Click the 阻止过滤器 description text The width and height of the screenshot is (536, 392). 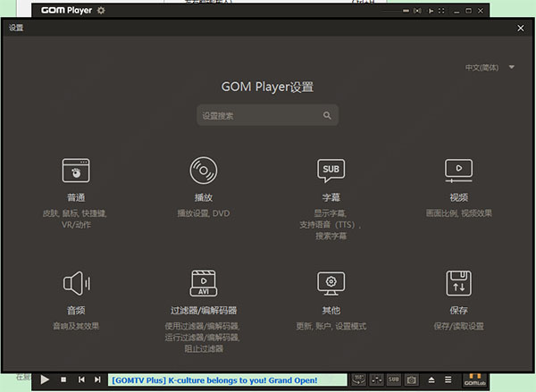pos(204,349)
